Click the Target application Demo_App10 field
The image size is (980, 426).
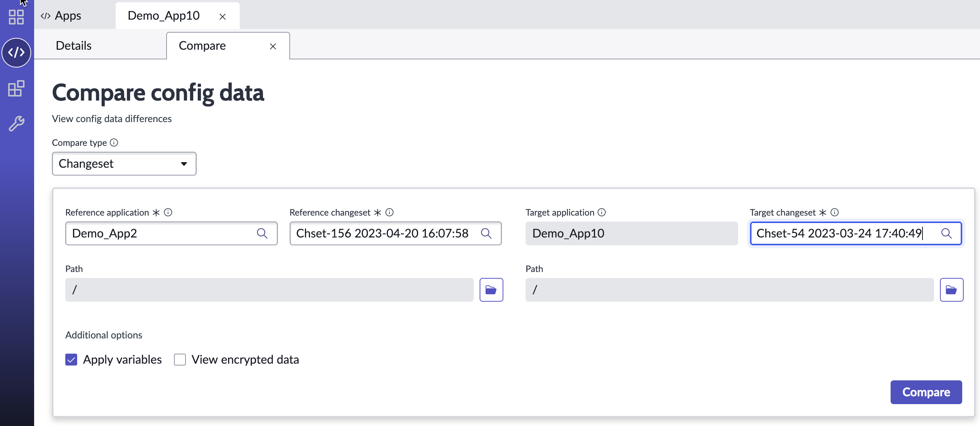632,233
